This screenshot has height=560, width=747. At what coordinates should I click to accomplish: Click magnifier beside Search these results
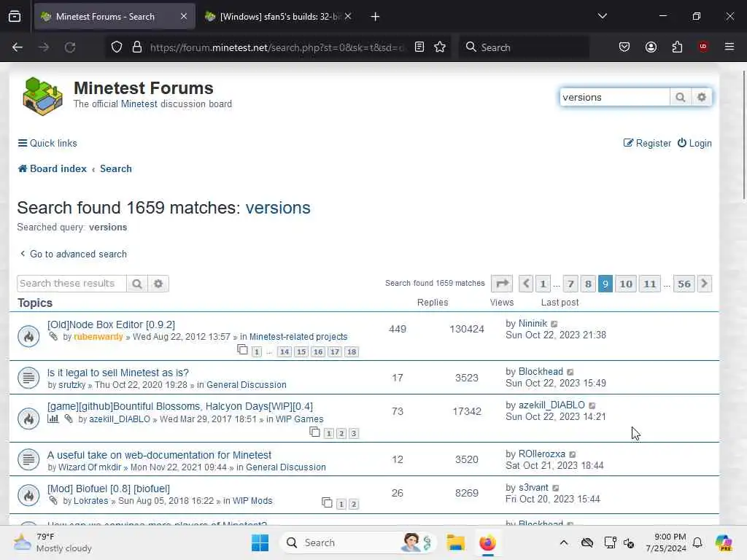(x=137, y=284)
